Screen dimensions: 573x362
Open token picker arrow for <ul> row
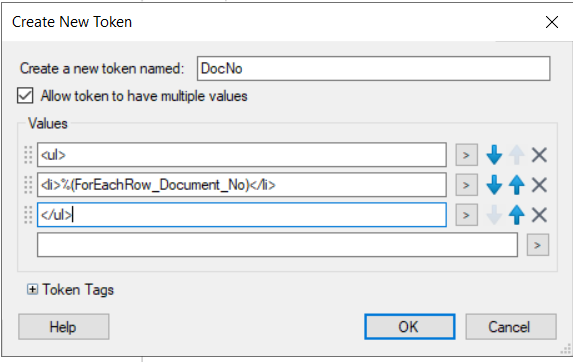point(466,155)
